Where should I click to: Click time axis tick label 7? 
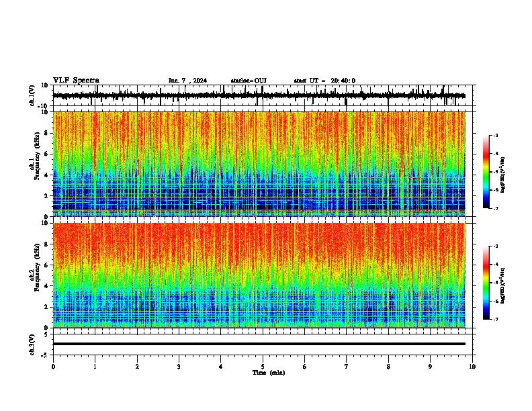[347, 367]
